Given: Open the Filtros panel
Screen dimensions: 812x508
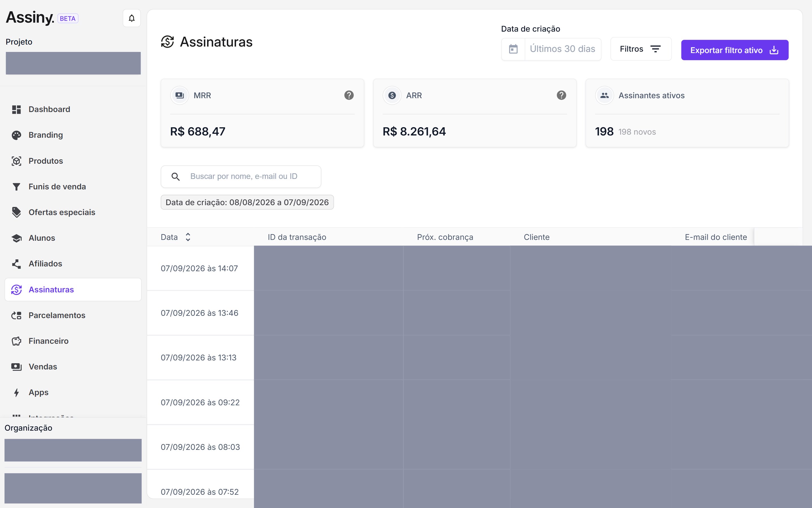Looking at the screenshot, I should pos(641,49).
